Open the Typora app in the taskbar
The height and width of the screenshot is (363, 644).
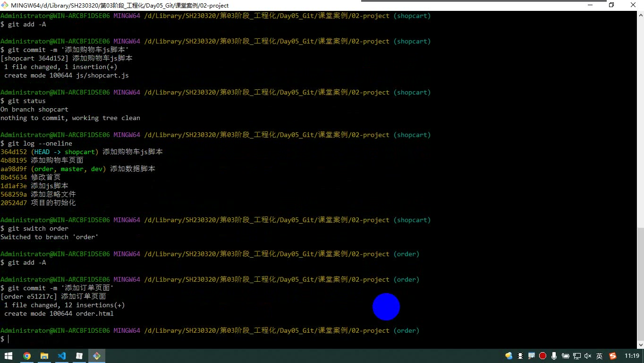click(79, 356)
